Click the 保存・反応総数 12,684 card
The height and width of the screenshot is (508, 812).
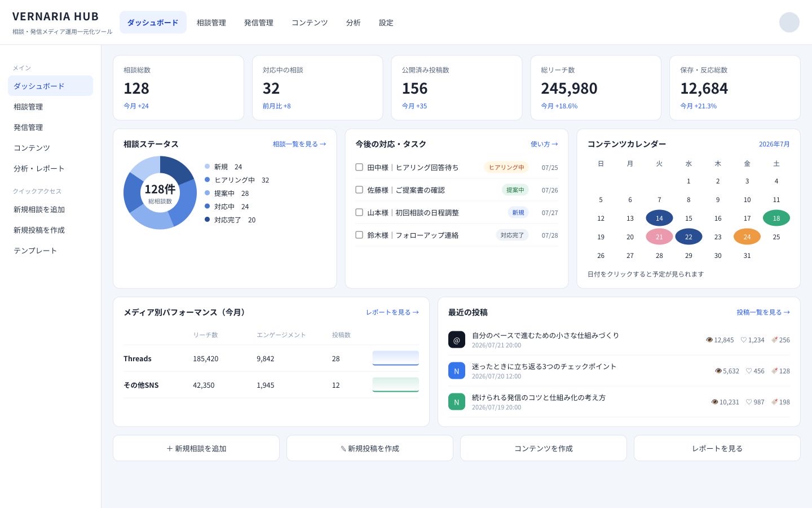pos(735,87)
